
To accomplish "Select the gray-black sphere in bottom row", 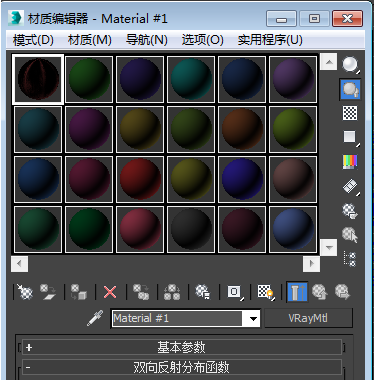I will [191, 229].
